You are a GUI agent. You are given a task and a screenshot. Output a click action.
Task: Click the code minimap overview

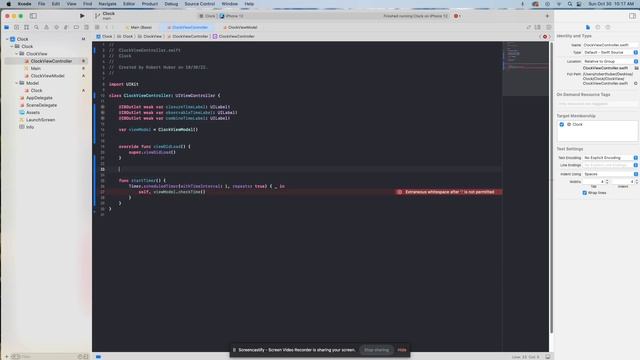coord(525,69)
